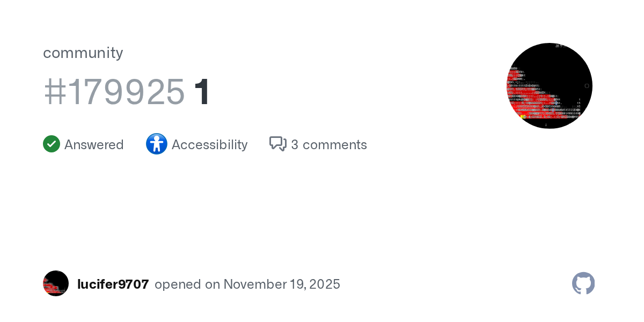Select the Answered status text
Screen dimensions: 644x322
(94, 145)
